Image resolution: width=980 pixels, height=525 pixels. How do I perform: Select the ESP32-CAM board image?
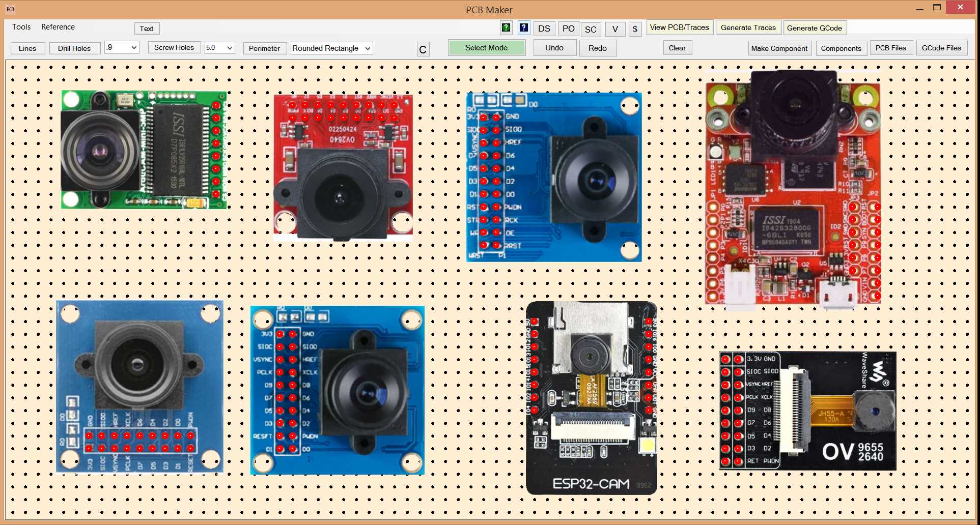point(591,398)
